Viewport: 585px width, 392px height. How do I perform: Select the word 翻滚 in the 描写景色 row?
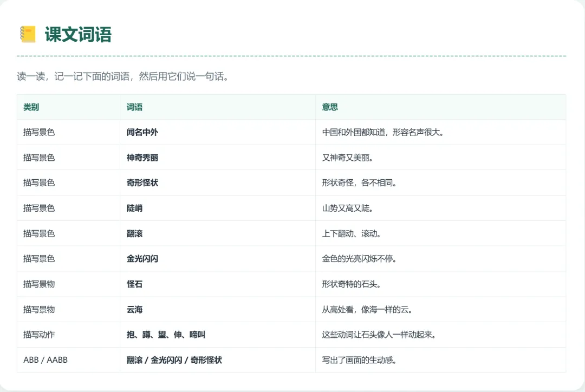coord(134,233)
